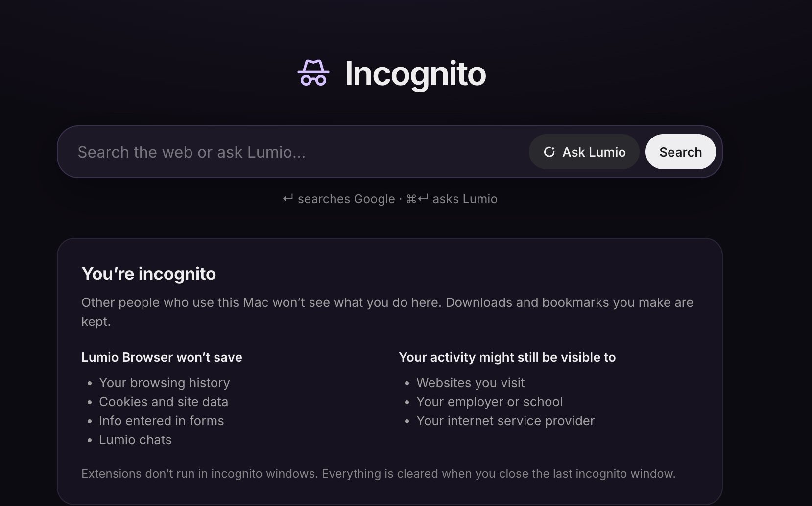Image resolution: width=812 pixels, height=506 pixels.
Task: Click the 'searches Google · asks Lumio' shortcut hint
Action: coord(390,199)
